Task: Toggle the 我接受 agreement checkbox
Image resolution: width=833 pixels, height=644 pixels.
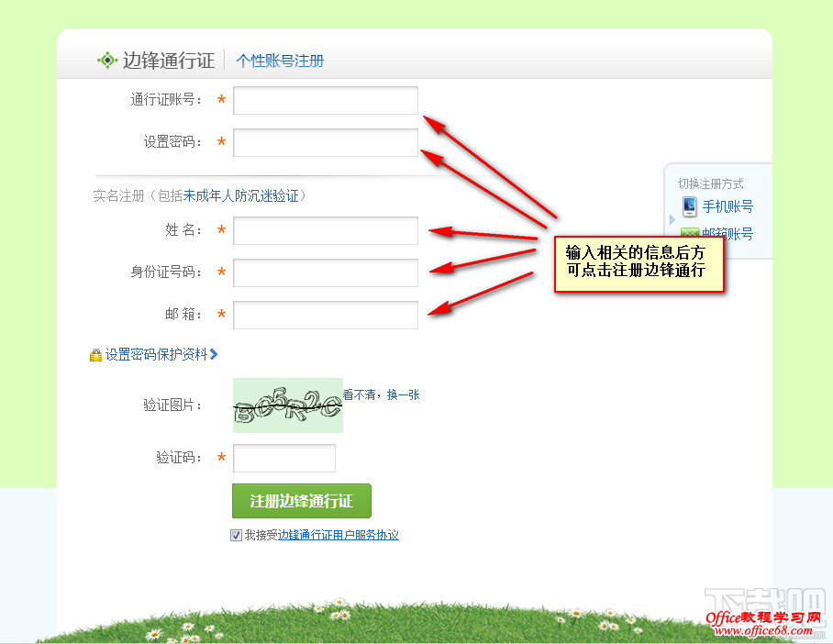Action: [236, 535]
